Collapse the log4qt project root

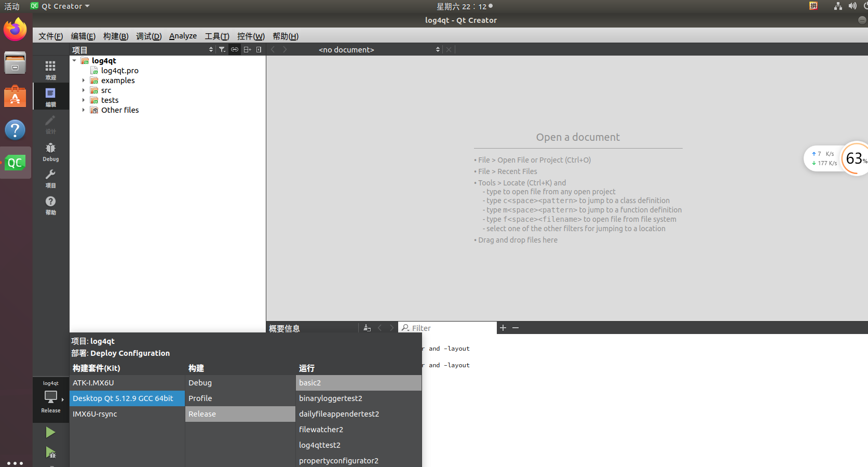[x=75, y=61]
